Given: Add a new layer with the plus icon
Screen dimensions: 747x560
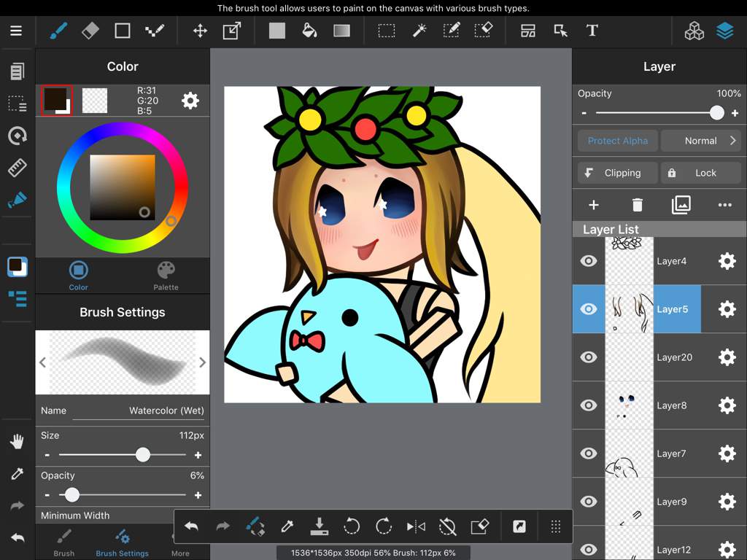Looking at the screenshot, I should pos(594,205).
